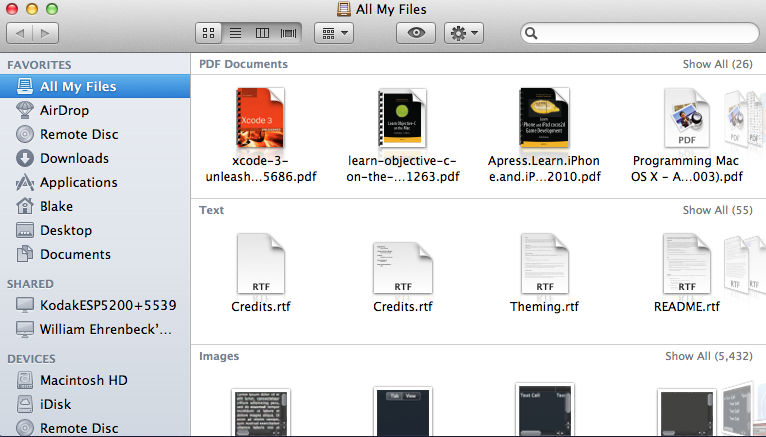
Task: Click the Shared sidebar heading
Action: point(30,284)
